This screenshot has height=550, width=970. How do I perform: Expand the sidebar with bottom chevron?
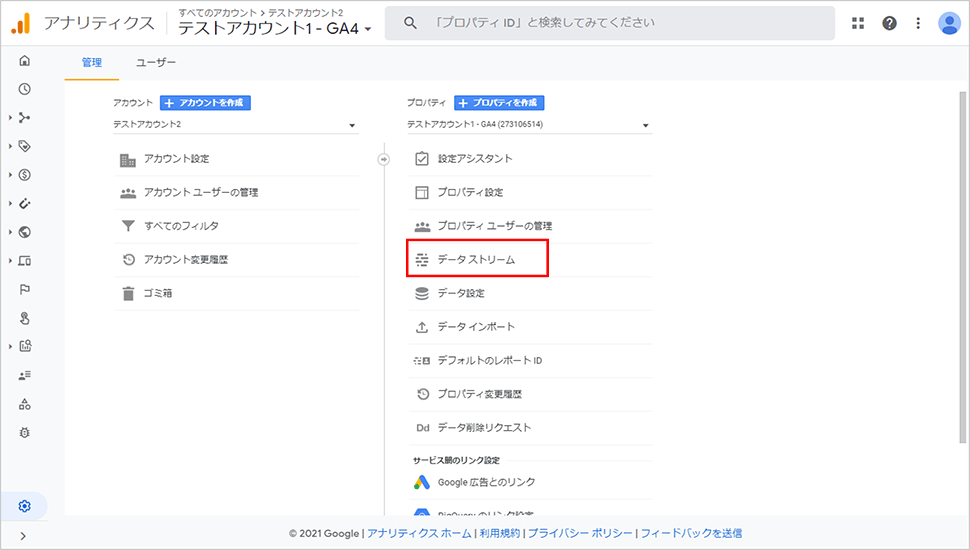[x=24, y=536]
